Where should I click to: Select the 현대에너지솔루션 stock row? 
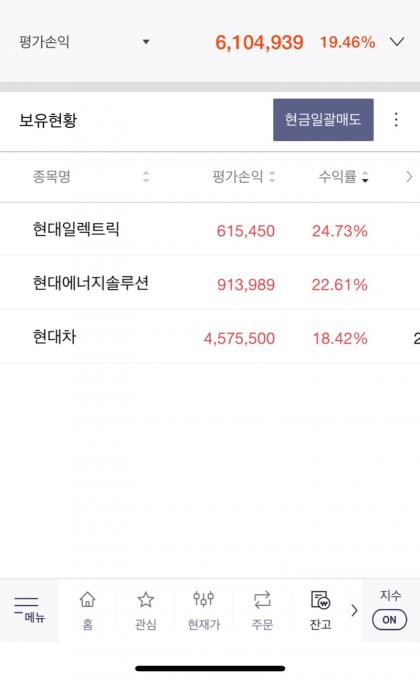click(x=210, y=283)
